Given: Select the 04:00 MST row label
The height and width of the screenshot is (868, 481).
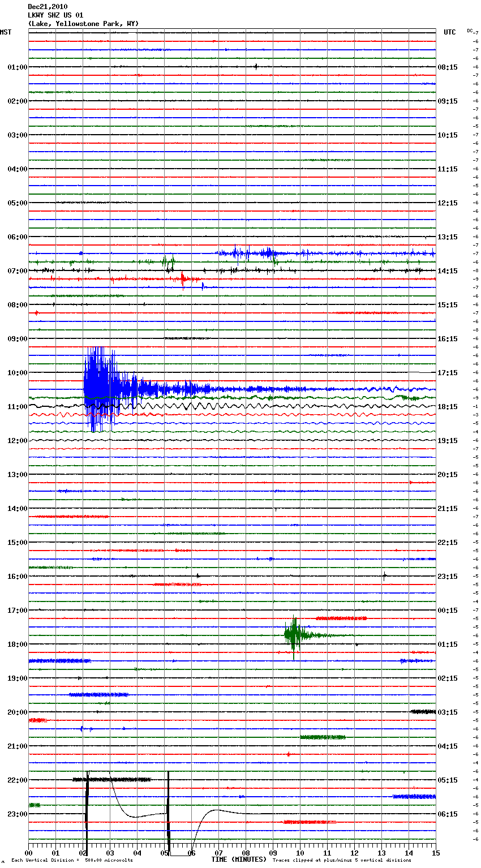Looking at the screenshot, I should [x=17, y=169].
